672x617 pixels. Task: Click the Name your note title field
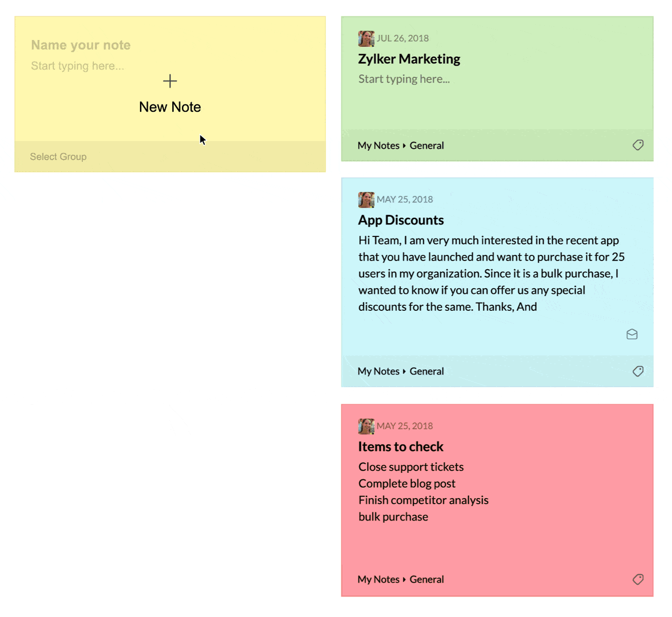pos(80,45)
